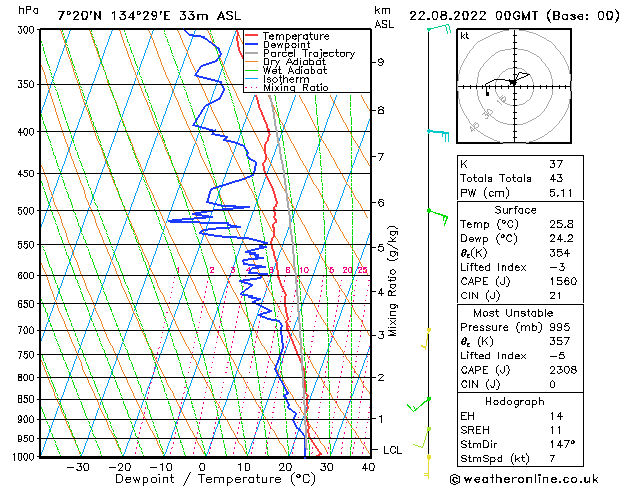Screen dimensions: 629x486
Task: Click the 1000 pressure level label
Action: click(x=26, y=457)
